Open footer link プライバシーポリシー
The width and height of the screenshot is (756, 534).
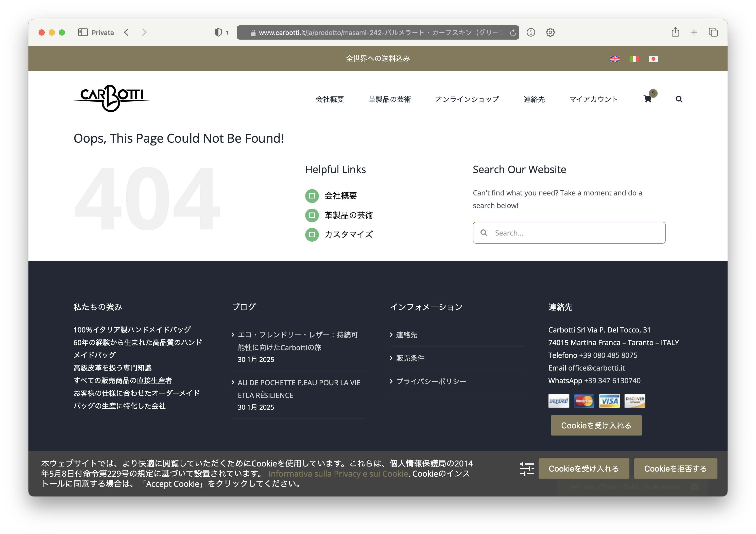[431, 381]
